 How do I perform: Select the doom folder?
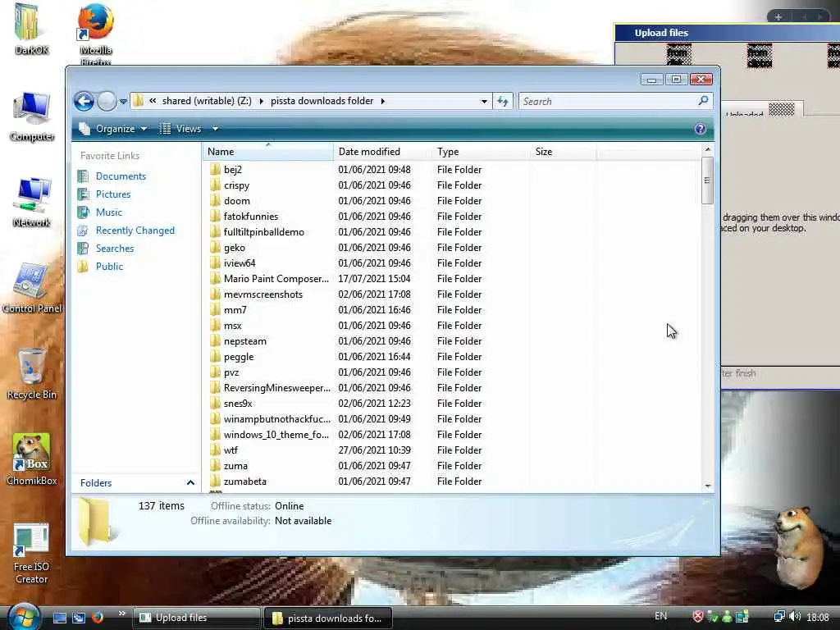point(237,200)
